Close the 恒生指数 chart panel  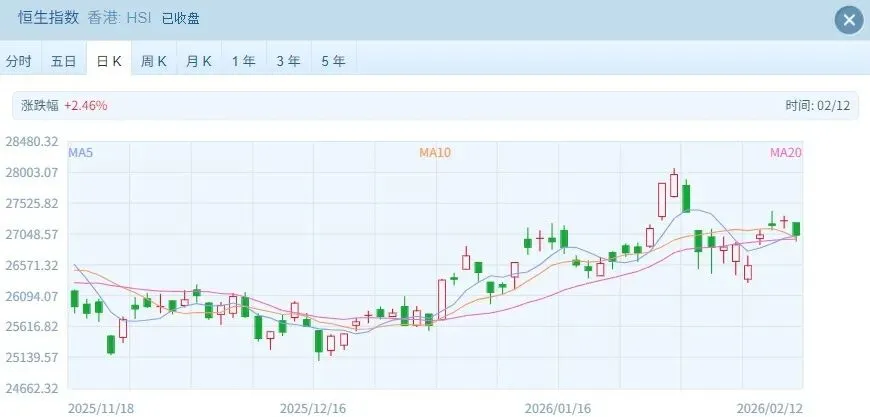(x=849, y=20)
